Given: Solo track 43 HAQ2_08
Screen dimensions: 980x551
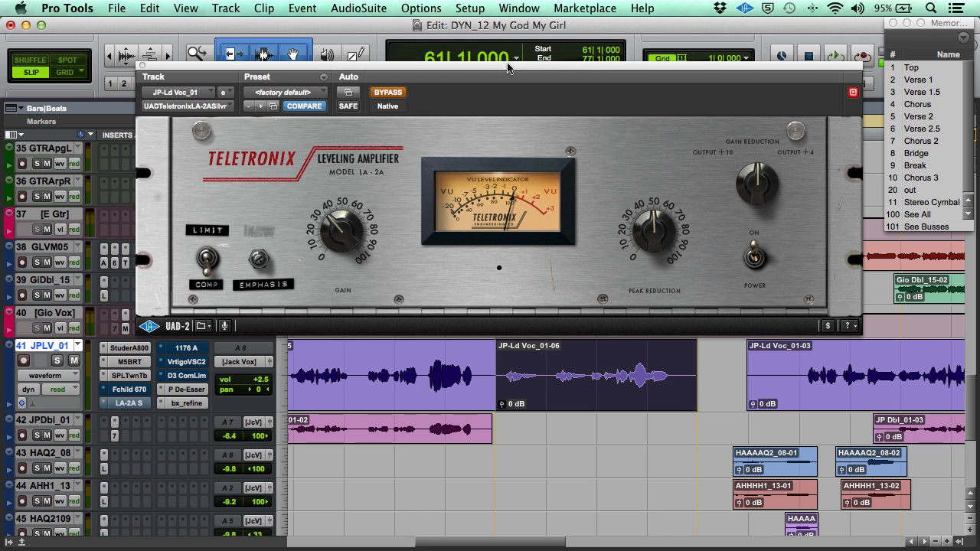Looking at the screenshot, I should (x=35, y=468).
